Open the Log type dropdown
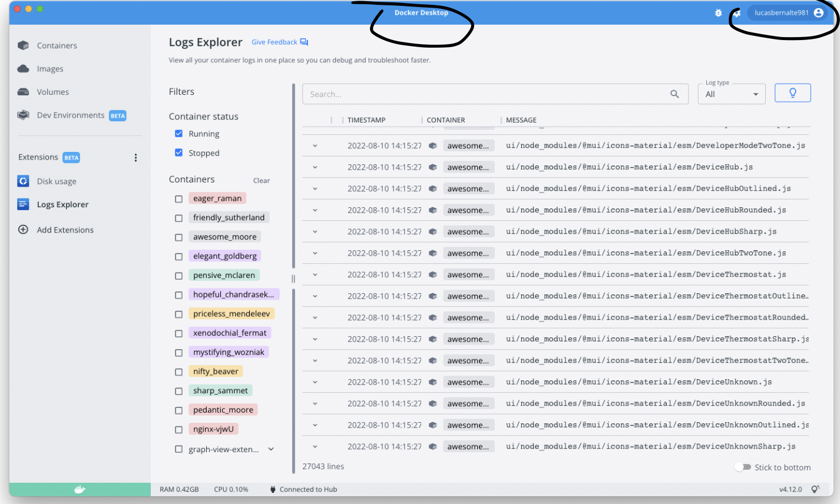Viewport: 840px width, 504px height. 731,94
